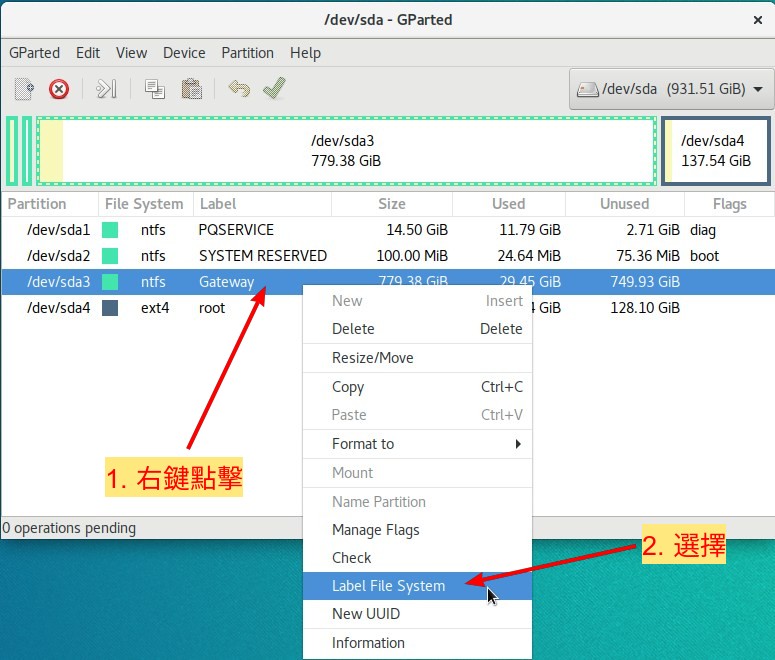Click the Undo last operation icon

[x=238, y=89]
